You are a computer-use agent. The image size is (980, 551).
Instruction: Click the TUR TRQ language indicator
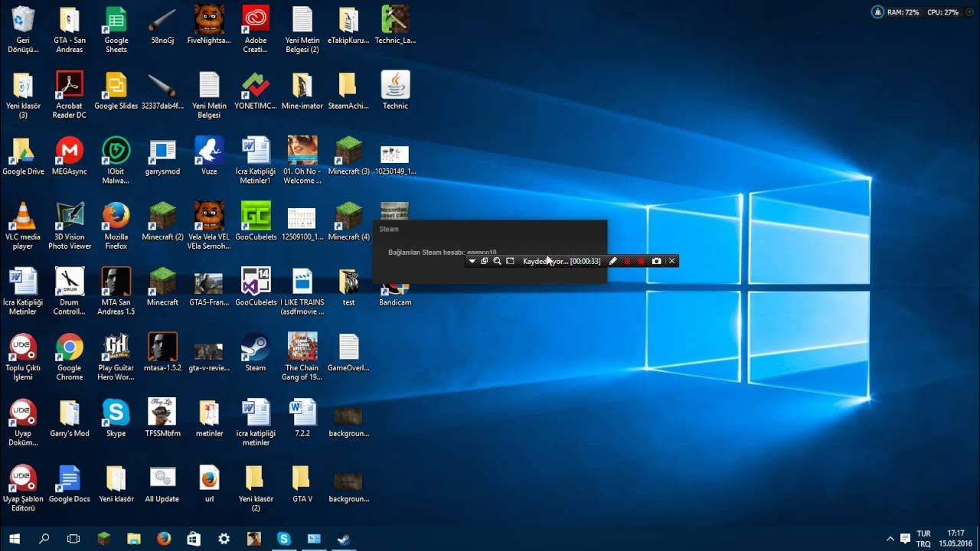click(x=923, y=539)
